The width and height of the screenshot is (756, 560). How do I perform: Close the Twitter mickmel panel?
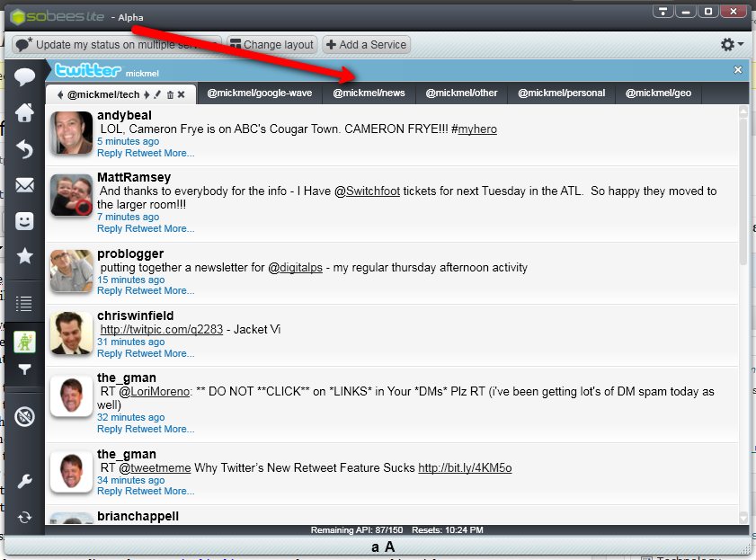coord(738,70)
